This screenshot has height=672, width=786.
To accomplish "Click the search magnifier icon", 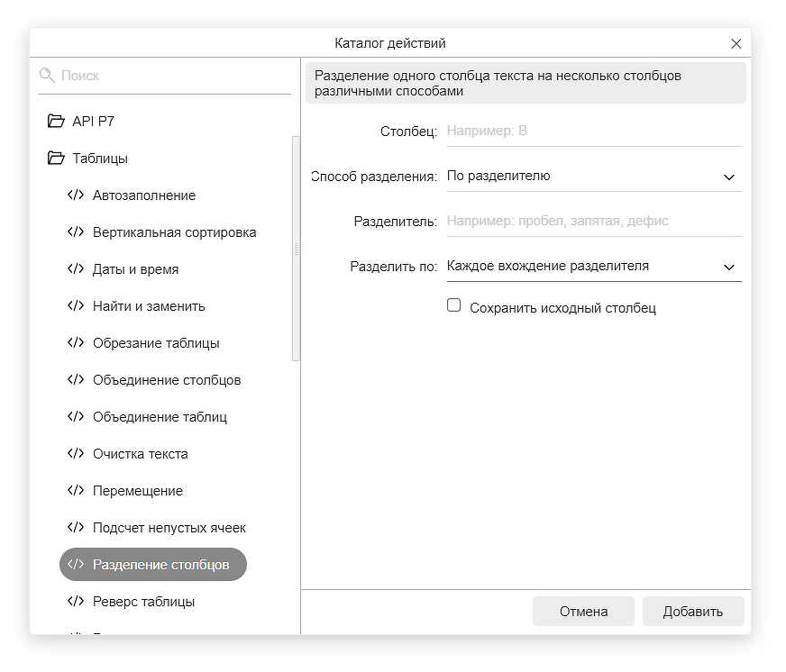I will pyautogui.click(x=48, y=76).
